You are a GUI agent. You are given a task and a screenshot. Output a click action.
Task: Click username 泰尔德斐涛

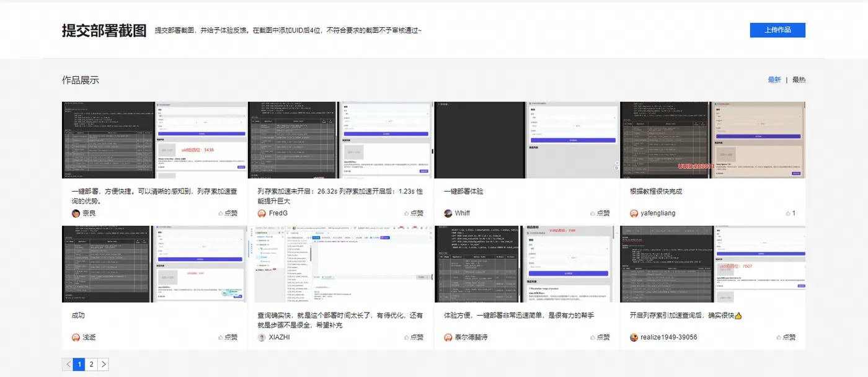pos(471,337)
